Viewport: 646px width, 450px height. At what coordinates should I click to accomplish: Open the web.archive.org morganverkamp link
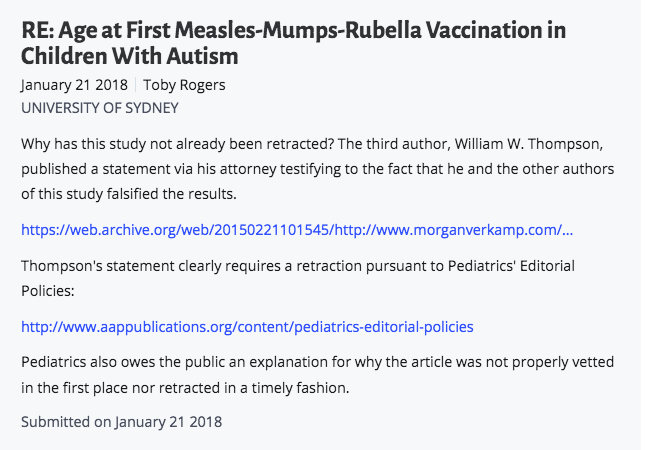(298, 230)
